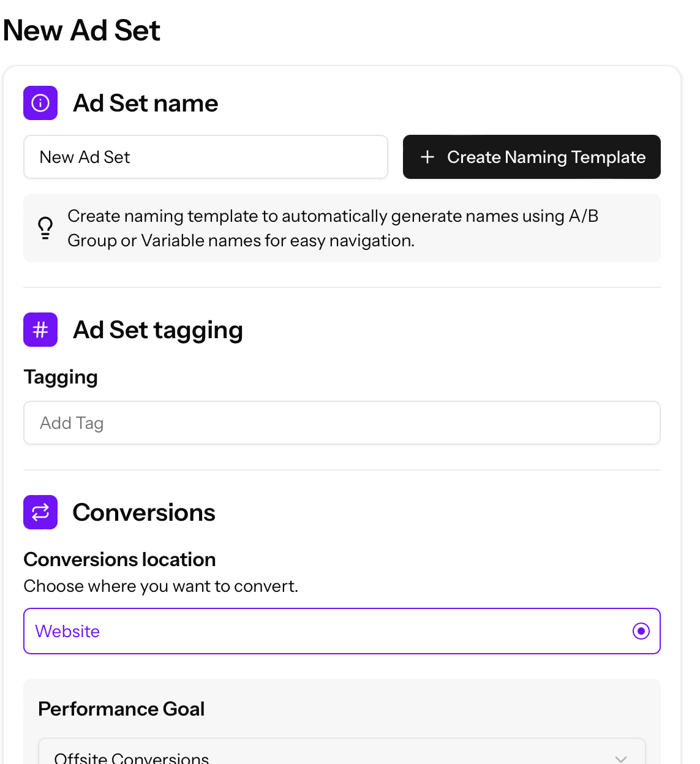The image size is (700, 764).
Task: Click the Ad Set name section heading
Action: [146, 103]
